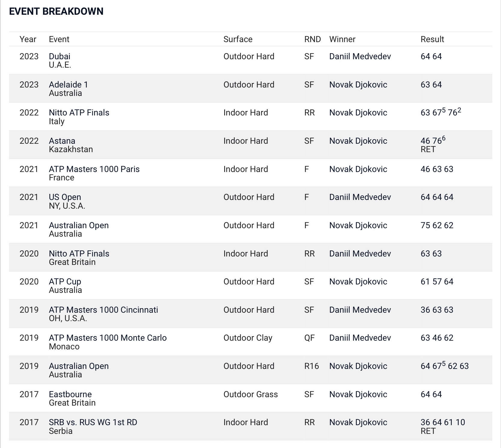The image size is (501, 448).
Task: Select Daniil Medvedev in the Dubai row
Action: coord(360,57)
